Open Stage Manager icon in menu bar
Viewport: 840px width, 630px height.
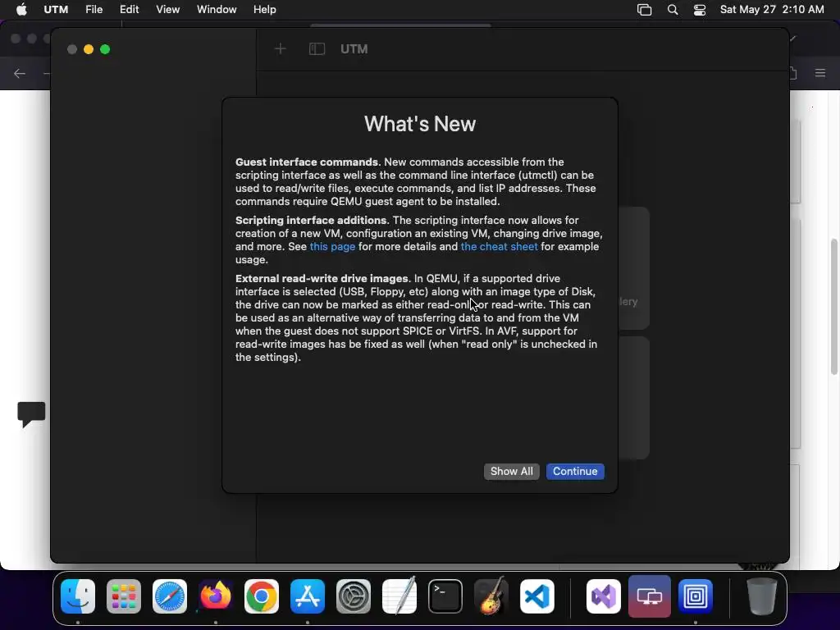645,10
